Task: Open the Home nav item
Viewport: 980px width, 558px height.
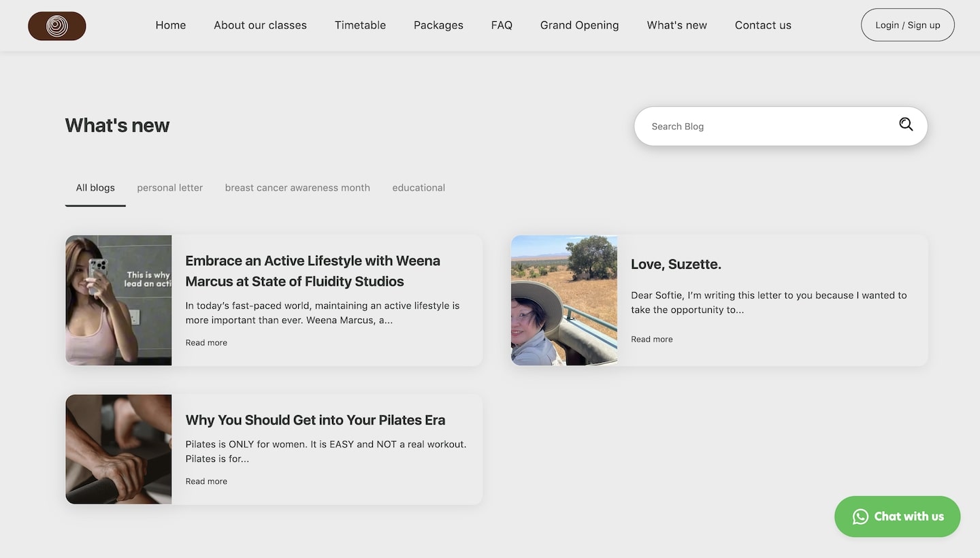Action: point(171,25)
